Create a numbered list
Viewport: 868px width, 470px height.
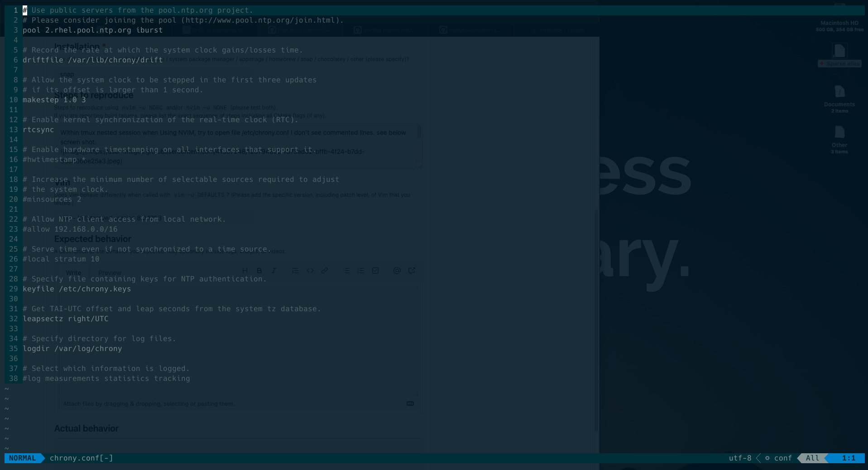tap(360, 270)
